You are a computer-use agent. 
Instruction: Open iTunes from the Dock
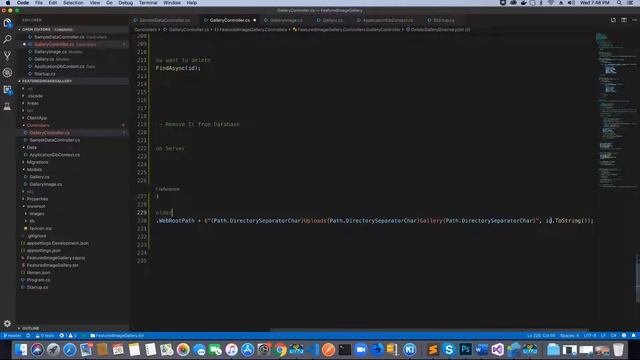[x=231, y=350]
